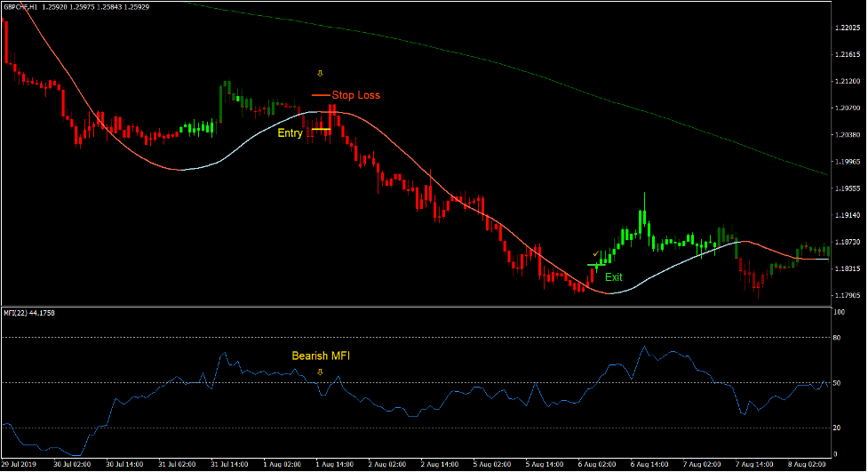The image size is (868, 472).
Task: Click the checkmark icon above Exit line
Action: [x=596, y=254]
